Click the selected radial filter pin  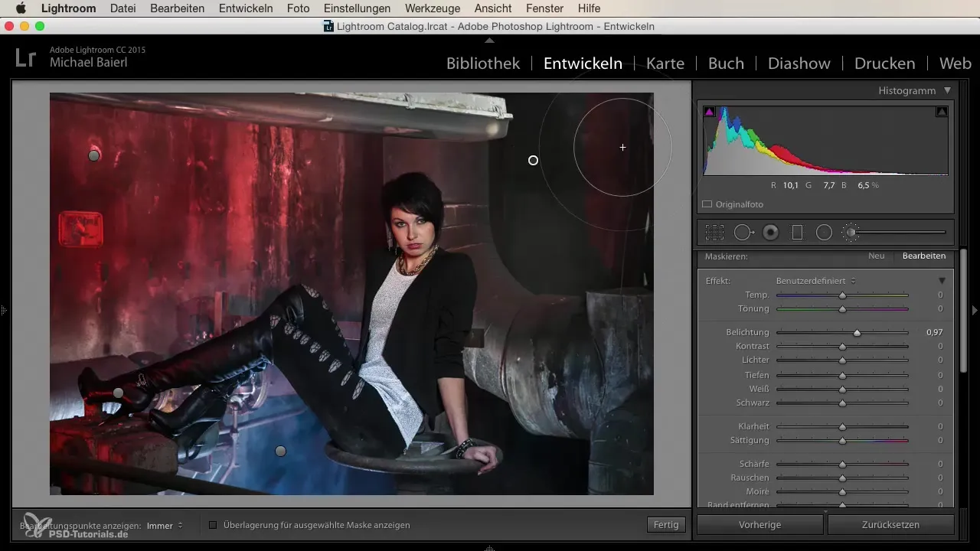point(534,160)
